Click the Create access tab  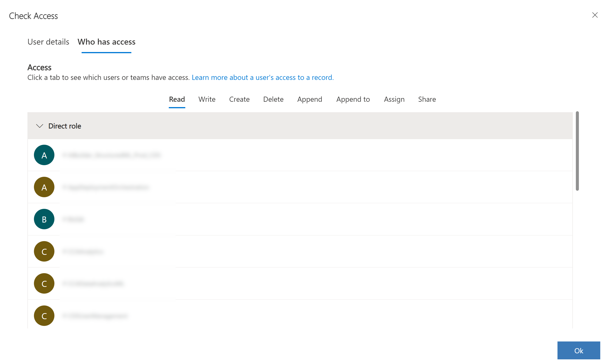click(239, 99)
